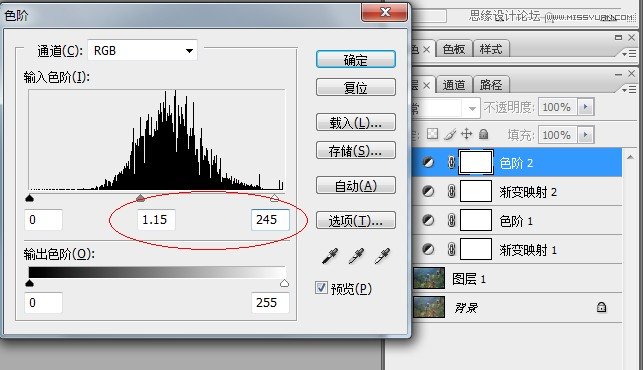This screenshot has width=643, height=370.
Task: Click the 确定 button
Action: [x=356, y=60]
